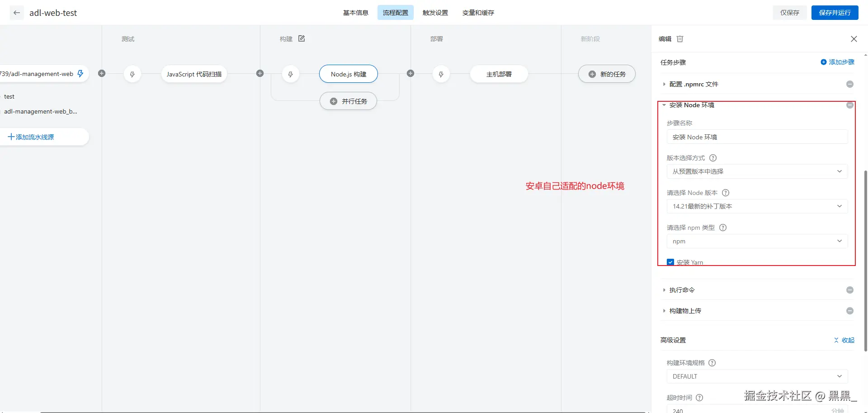This screenshot has width=868, height=413.
Task: Expand the 配置 .npmrc 文件 step
Action: (x=664, y=84)
